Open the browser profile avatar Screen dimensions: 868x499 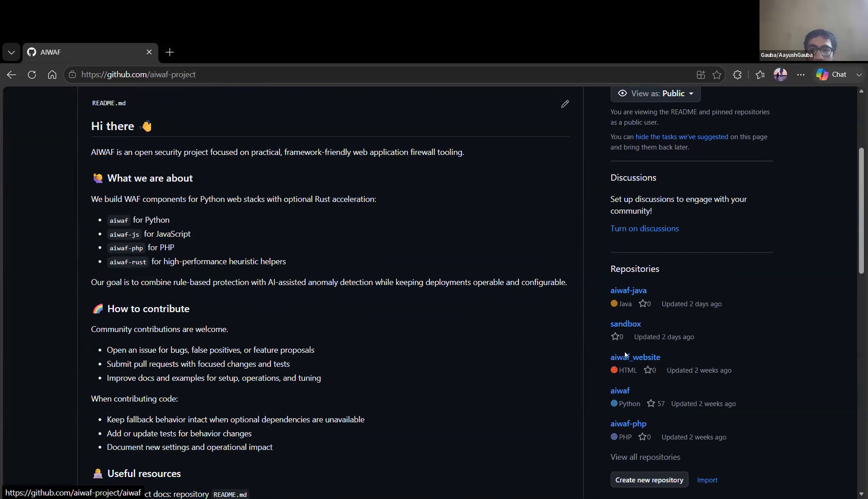tap(780, 75)
